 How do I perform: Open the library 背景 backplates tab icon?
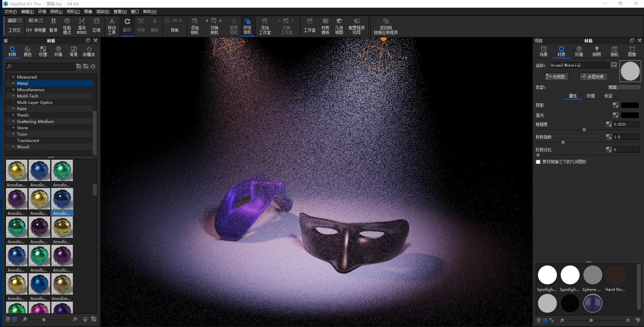[74, 51]
